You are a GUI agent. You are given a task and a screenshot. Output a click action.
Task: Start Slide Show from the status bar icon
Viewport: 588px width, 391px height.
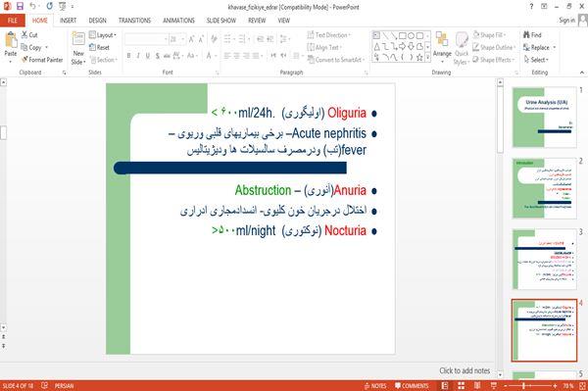point(494,386)
